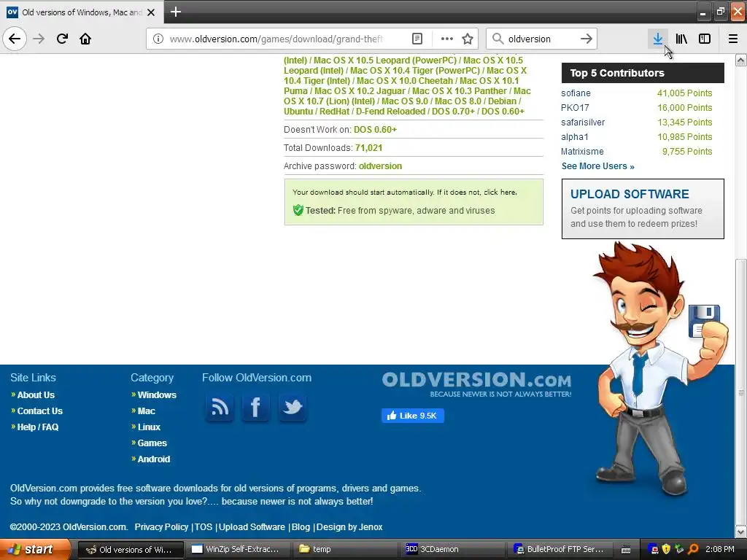The height and width of the screenshot is (560, 747).
Task: Click the oldversion archive password text
Action: (x=380, y=166)
